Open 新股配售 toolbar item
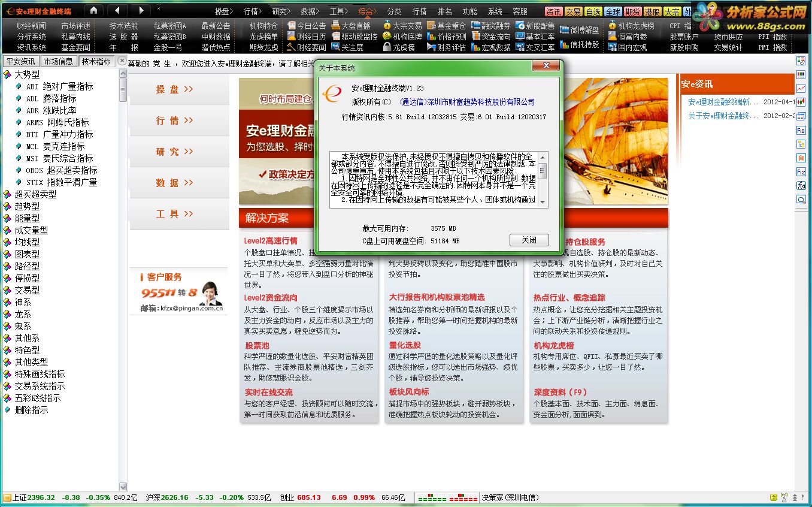Screen dimensions: 812x507 pyautogui.click(x=535, y=26)
